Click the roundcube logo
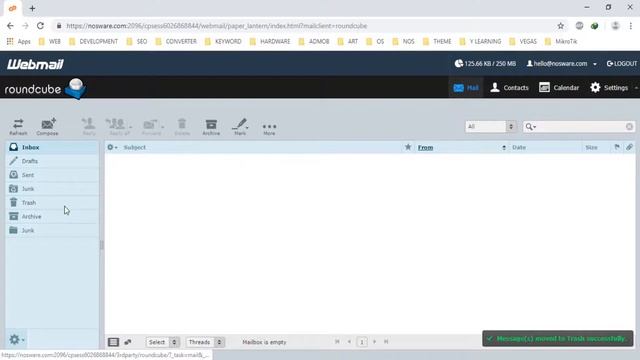 tap(45, 89)
